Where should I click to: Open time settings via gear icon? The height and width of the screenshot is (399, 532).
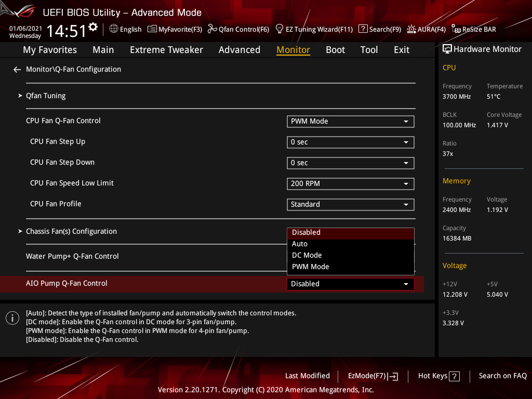[93, 27]
